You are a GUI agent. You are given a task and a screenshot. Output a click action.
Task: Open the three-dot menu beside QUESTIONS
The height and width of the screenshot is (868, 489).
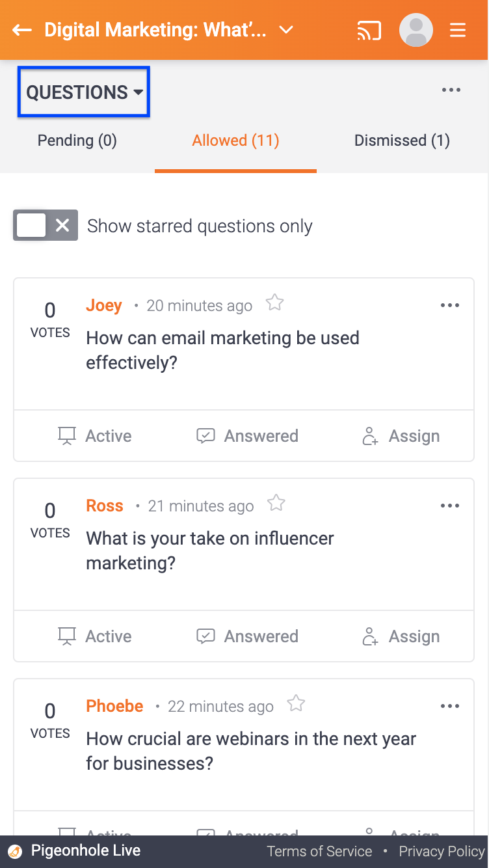pyautogui.click(x=451, y=90)
